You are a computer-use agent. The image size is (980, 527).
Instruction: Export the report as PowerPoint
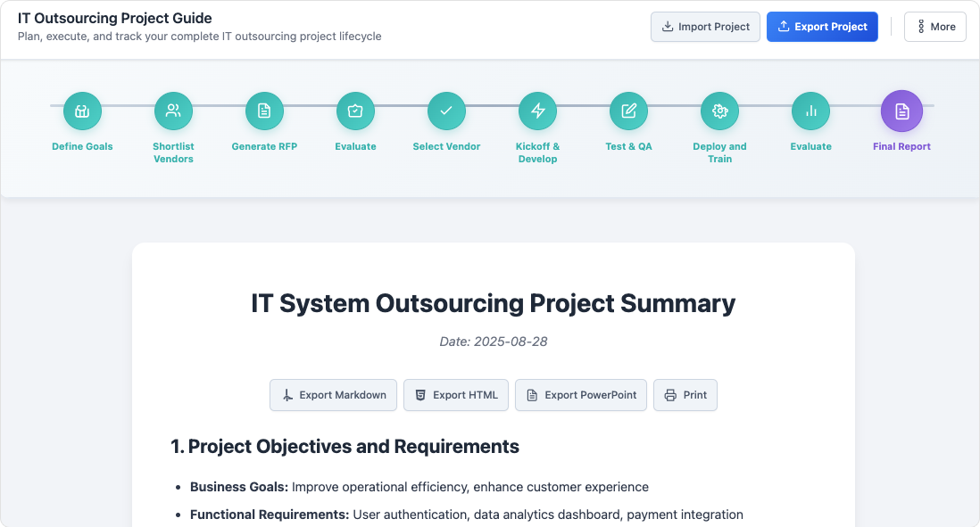(581, 395)
